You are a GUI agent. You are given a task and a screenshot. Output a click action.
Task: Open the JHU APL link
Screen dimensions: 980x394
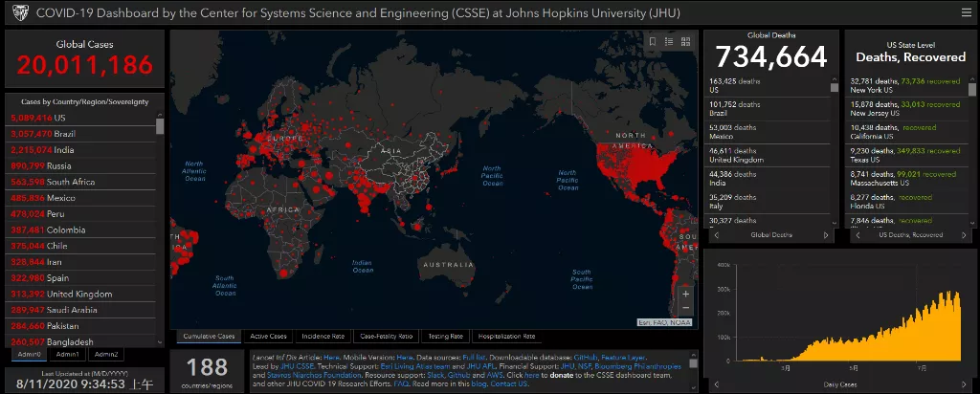480,366
